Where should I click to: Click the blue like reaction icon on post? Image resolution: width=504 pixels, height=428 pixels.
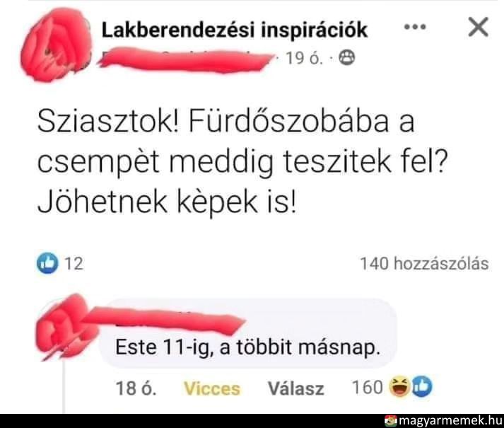(x=47, y=263)
